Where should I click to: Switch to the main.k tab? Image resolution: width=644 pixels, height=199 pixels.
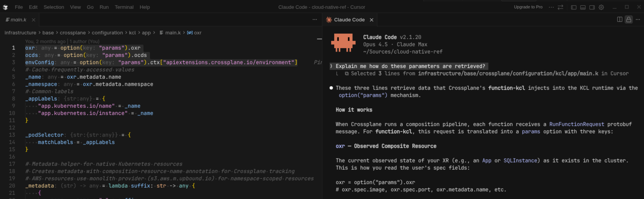click(x=18, y=19)
